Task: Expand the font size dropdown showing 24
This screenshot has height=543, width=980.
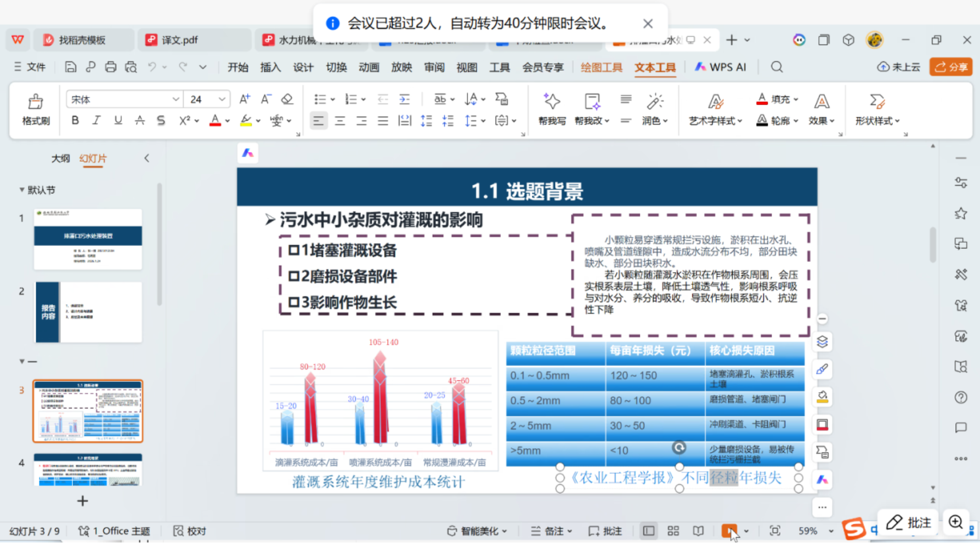Action: pyautogui.click(x=222, y=99)
